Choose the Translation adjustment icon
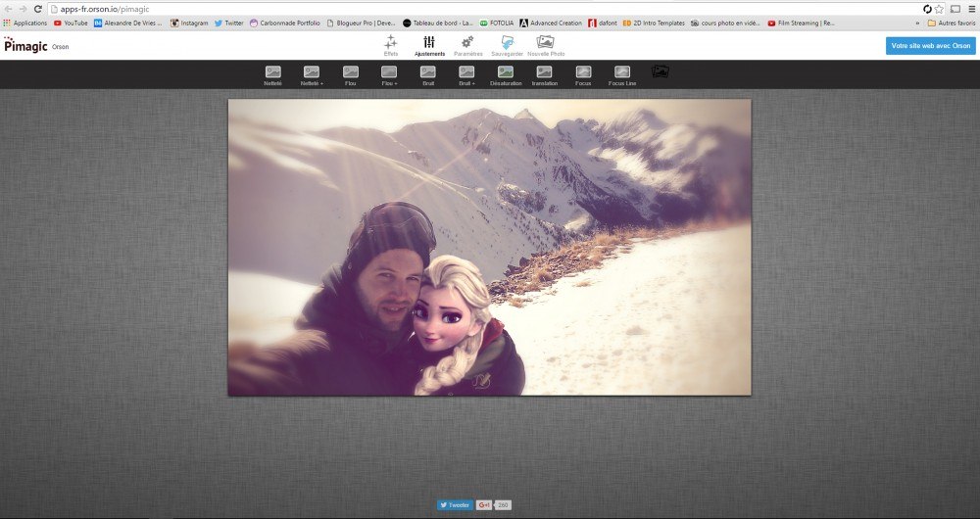Viewport: 980px width, 519px height. click(x=544, y=72)
